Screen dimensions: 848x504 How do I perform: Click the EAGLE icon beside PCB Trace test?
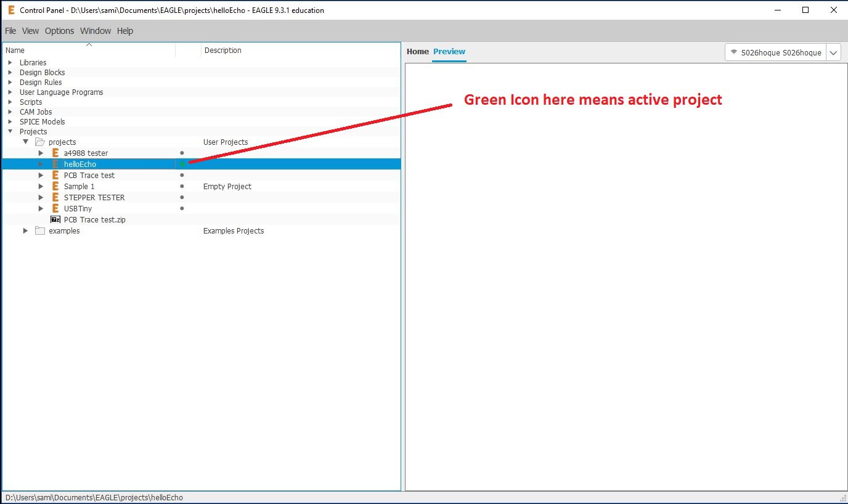pos(55,175)
